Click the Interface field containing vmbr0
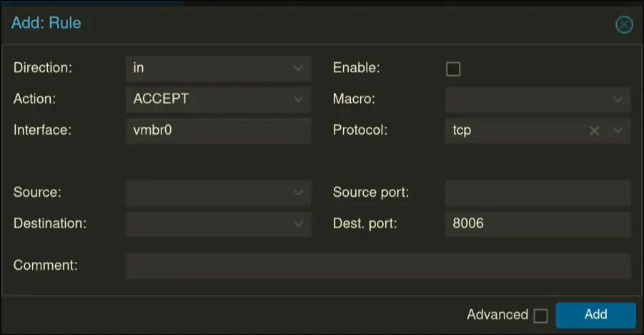The width and height of the screenshot is (644, 335). point(218,131)
